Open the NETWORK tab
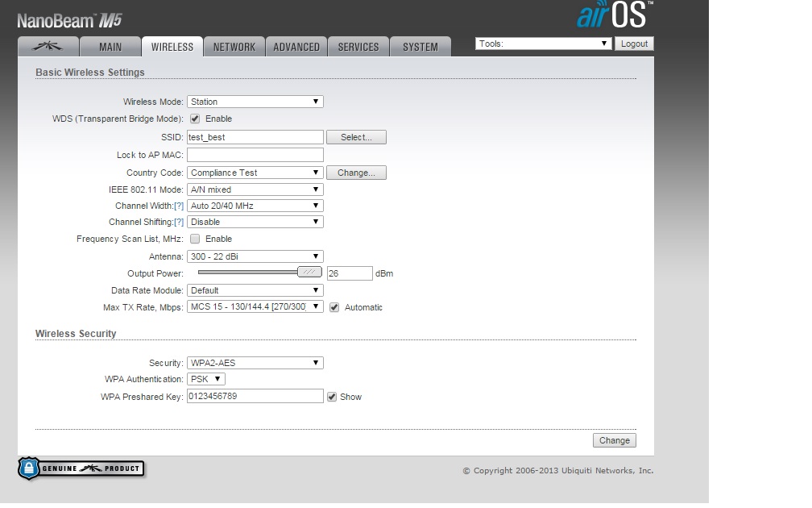812x508 pixels. [234, 47]
